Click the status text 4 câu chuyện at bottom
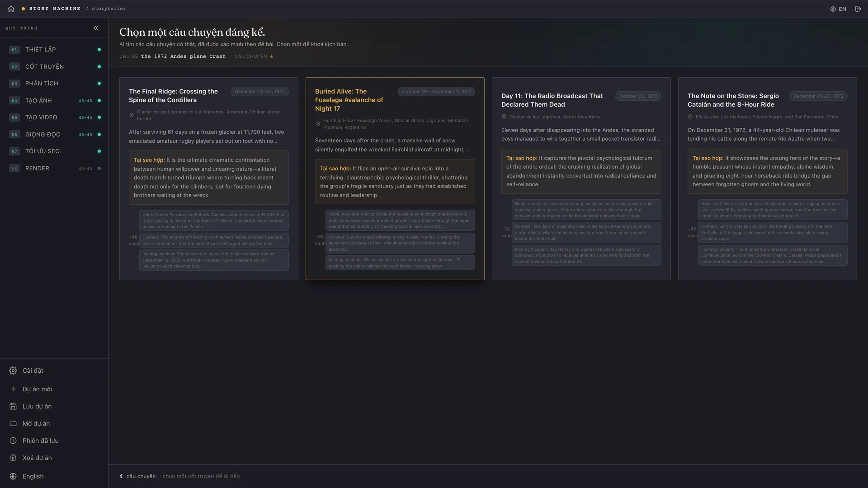Screen dimensions: 868x488 137,476
